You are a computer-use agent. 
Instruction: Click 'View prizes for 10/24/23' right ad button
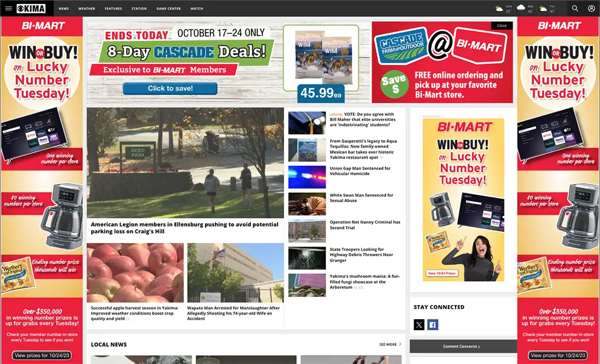[x=558, y=355]
